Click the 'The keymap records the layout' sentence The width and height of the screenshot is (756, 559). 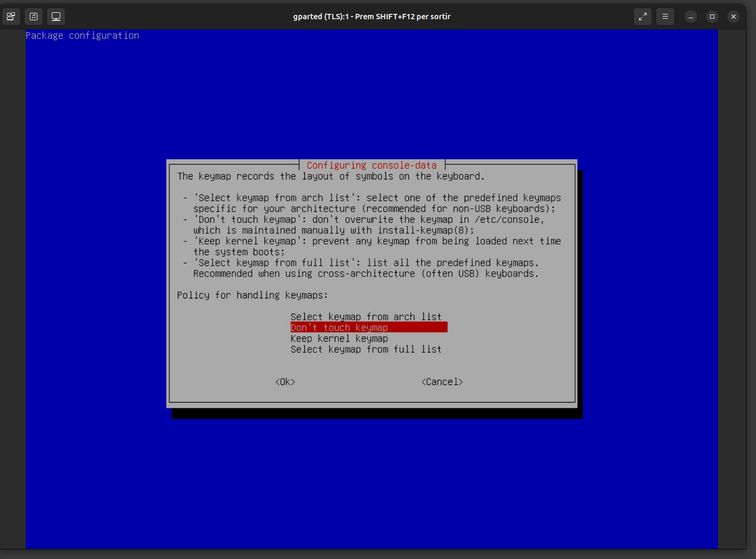[x=331, y=176]
